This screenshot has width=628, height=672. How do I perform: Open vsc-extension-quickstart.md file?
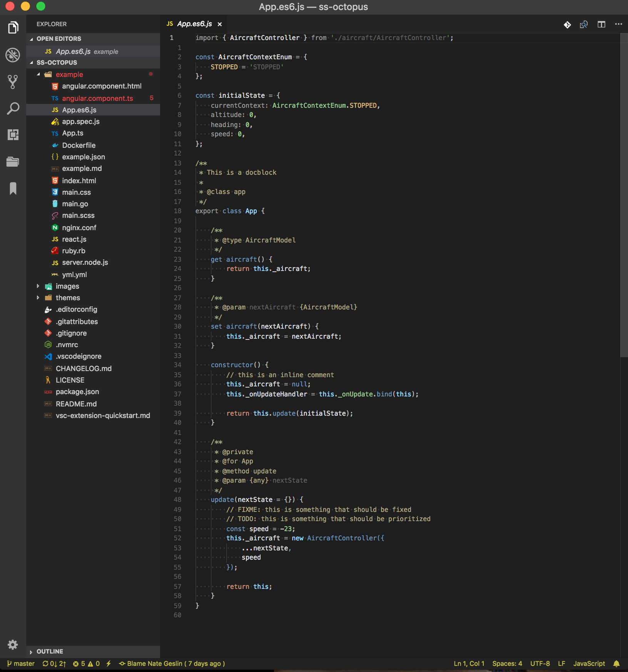coord(93,416)
